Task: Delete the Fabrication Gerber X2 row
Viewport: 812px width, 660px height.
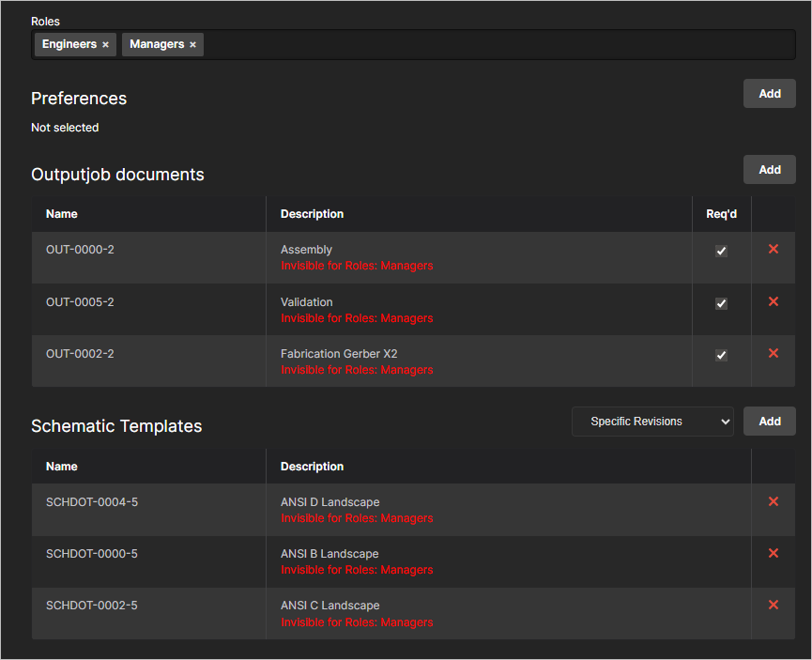Action: click(774, 353)
